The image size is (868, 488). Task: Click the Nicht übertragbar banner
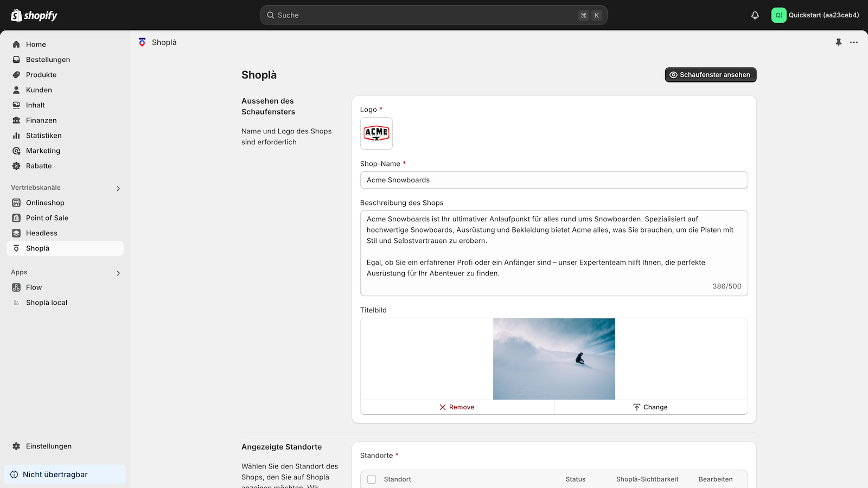(65, 474)
